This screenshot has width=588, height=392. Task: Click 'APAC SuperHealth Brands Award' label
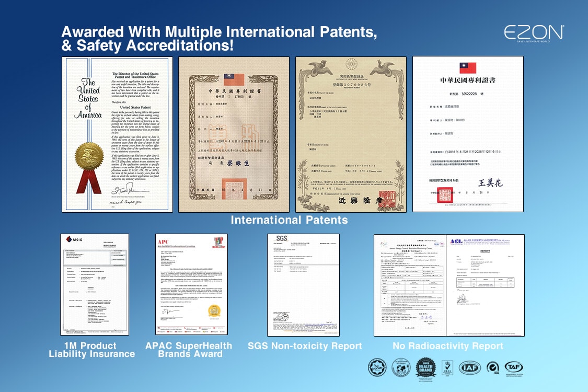tap(189, 350)
